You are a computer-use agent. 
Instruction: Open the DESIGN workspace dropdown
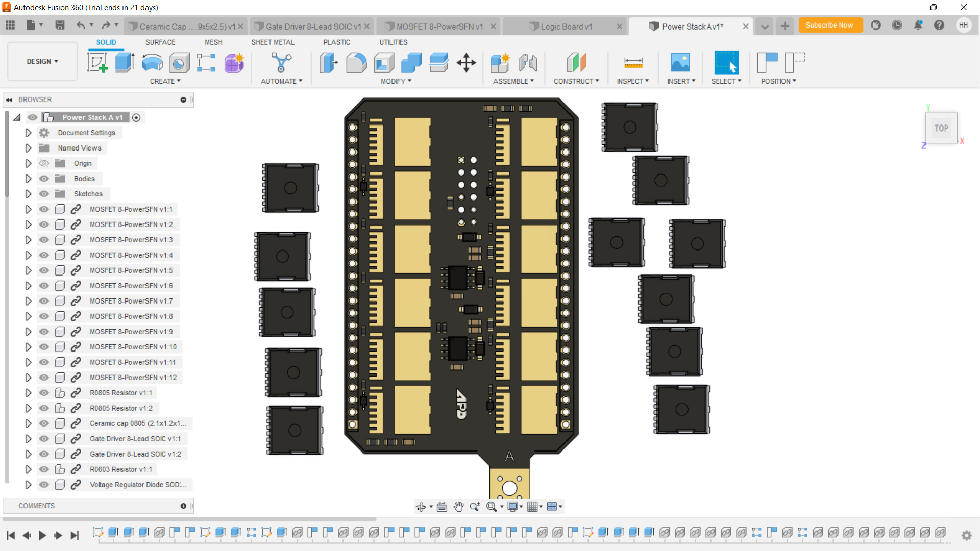click(x=42, y=61)
